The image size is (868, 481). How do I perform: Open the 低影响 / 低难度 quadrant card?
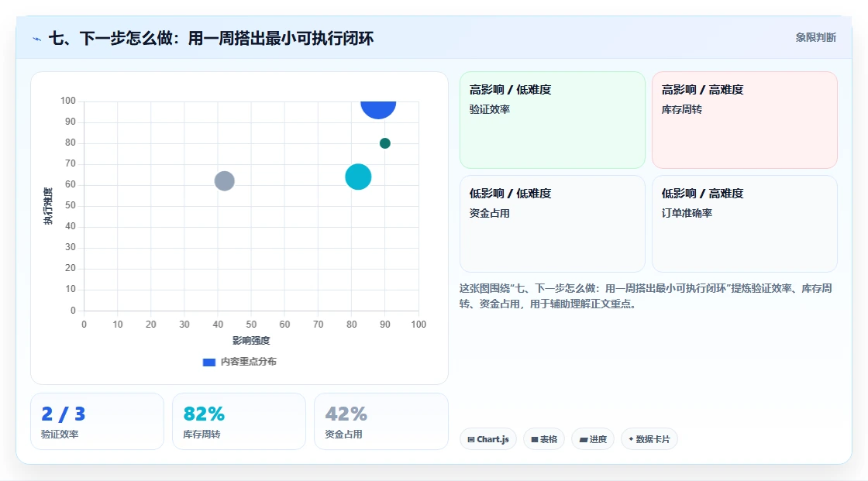click(x=552, y=224)
